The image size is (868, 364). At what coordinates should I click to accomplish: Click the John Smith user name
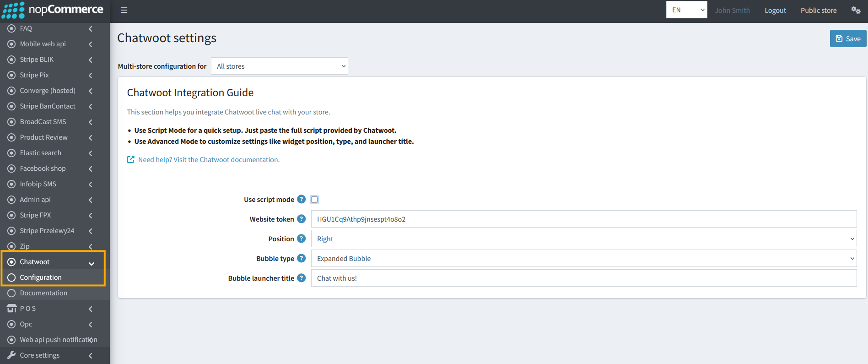(x=732, y=10)
